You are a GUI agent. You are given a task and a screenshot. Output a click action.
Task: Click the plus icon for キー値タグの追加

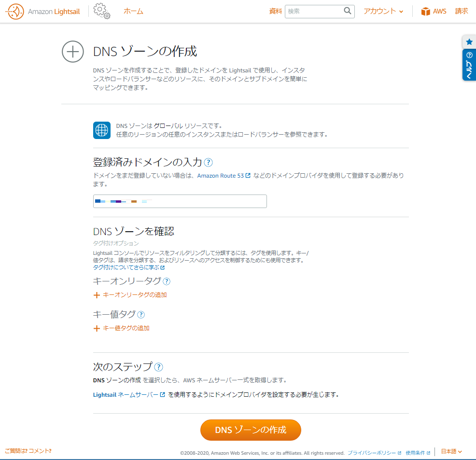click(97, 328)
